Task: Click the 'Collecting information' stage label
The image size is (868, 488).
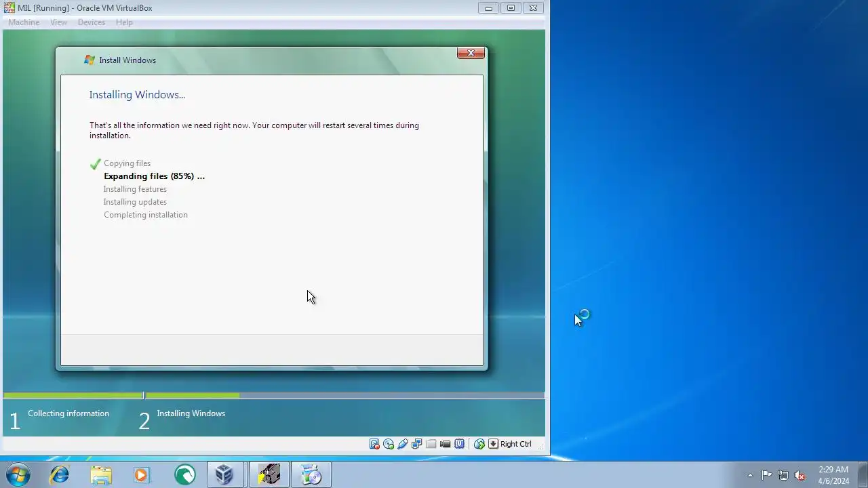Action: pos(68,413)
